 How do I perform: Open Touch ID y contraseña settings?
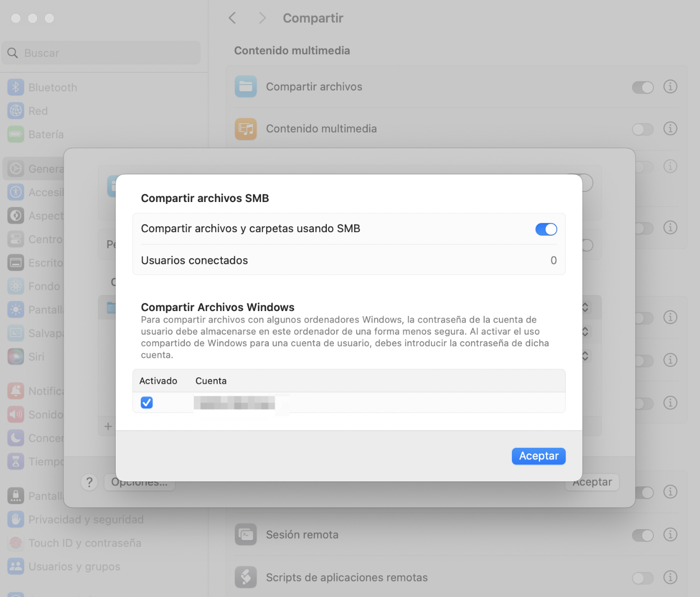85,543
